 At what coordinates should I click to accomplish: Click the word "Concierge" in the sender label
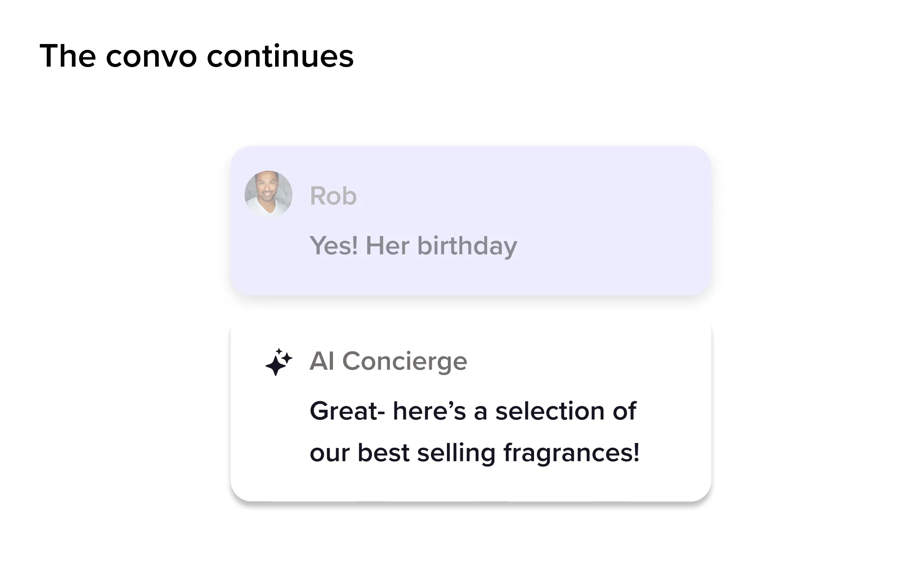tap(404, 362)
